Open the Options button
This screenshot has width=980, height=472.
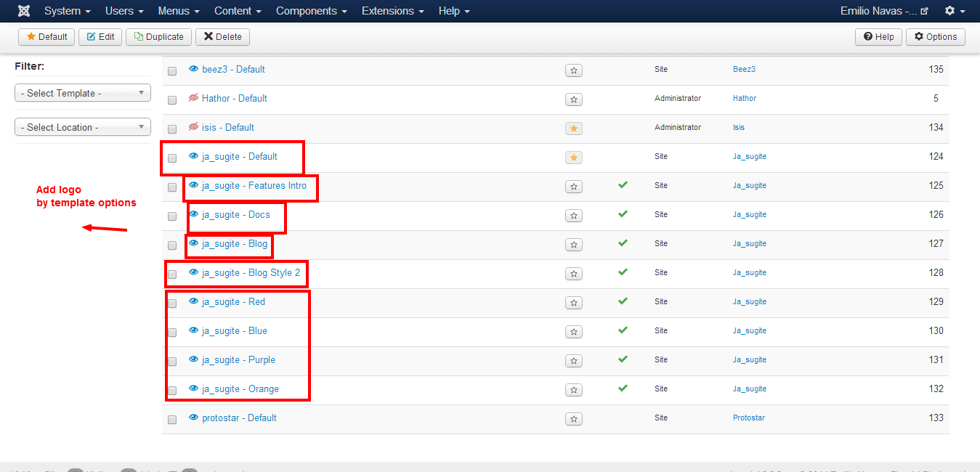click(936, 37)
